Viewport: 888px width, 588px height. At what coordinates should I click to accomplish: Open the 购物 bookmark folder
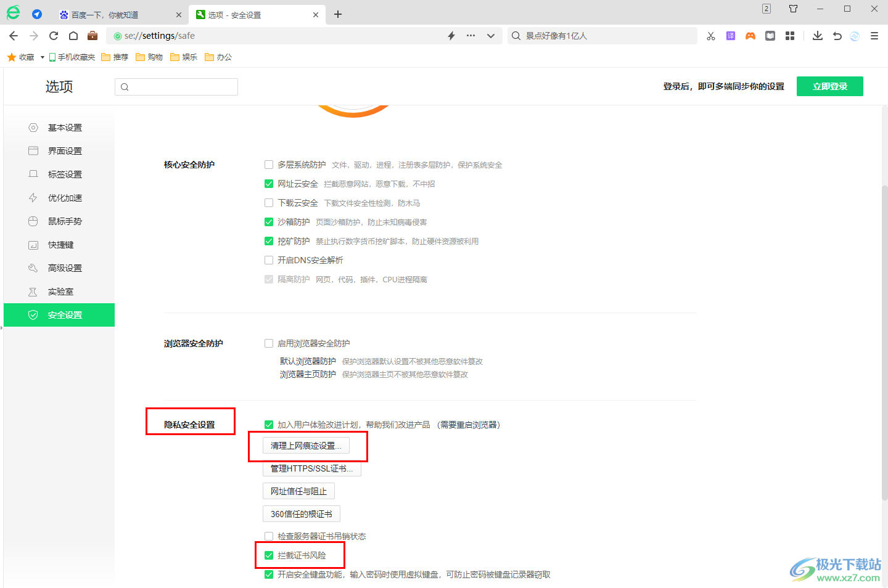149,57
